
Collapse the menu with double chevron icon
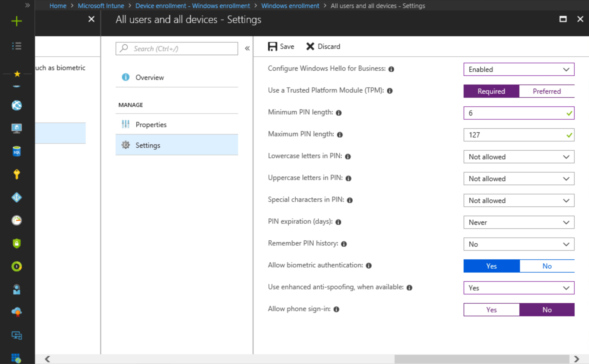247,48
